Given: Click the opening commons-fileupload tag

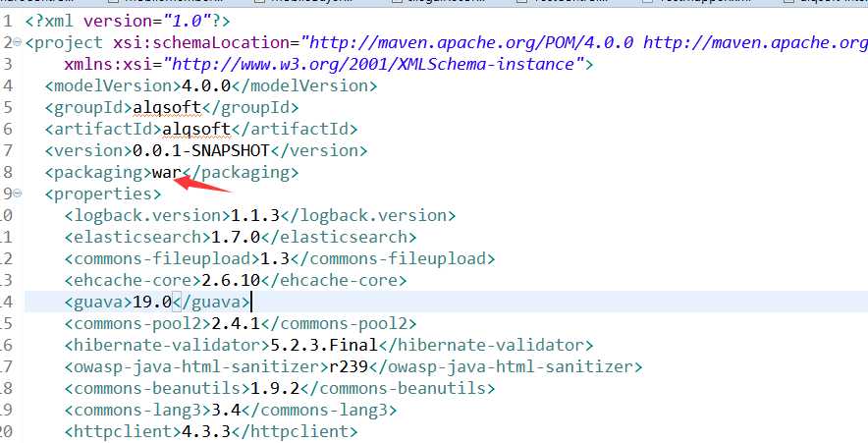Looking at the screenshot, I should click(x=162, y=258).
